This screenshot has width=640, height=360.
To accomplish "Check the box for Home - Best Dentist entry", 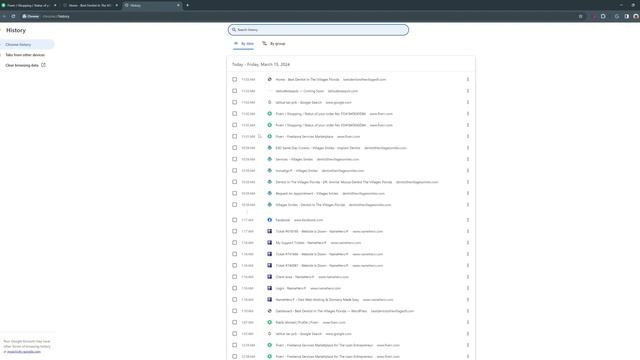I will pyautogui.click(x=234, y=80).
